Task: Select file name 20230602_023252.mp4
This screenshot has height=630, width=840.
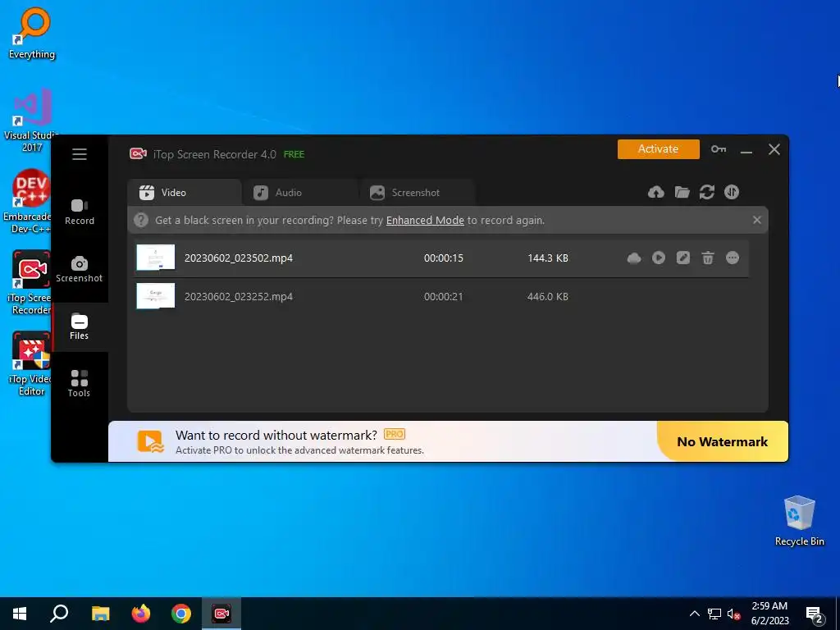Action: coord(239,297)
